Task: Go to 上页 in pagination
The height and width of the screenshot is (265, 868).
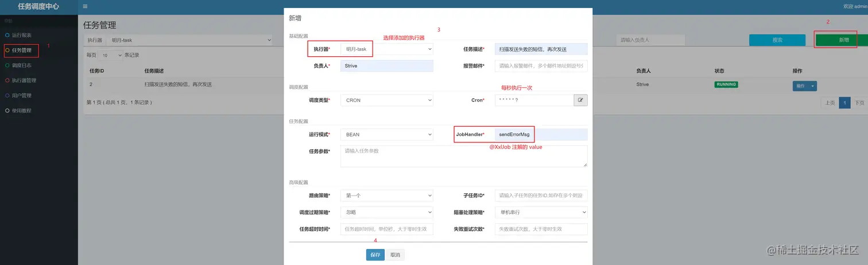Action: point(830,103)
